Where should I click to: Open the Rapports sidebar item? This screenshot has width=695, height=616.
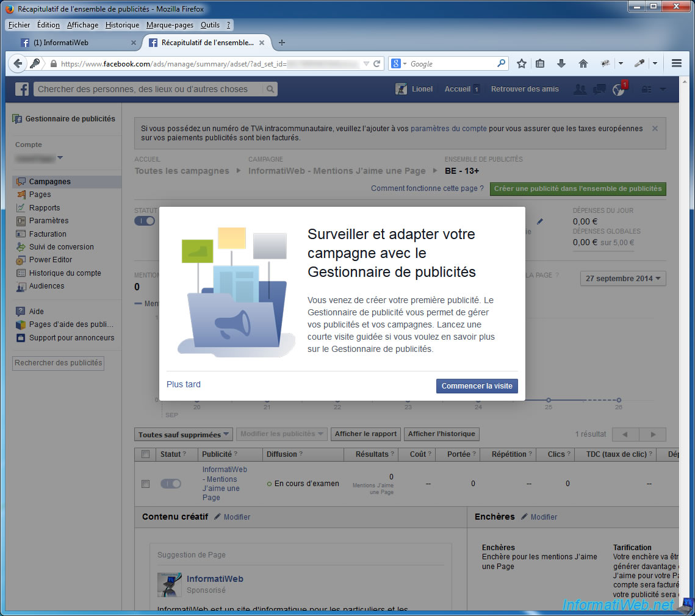tap(45, 207)
